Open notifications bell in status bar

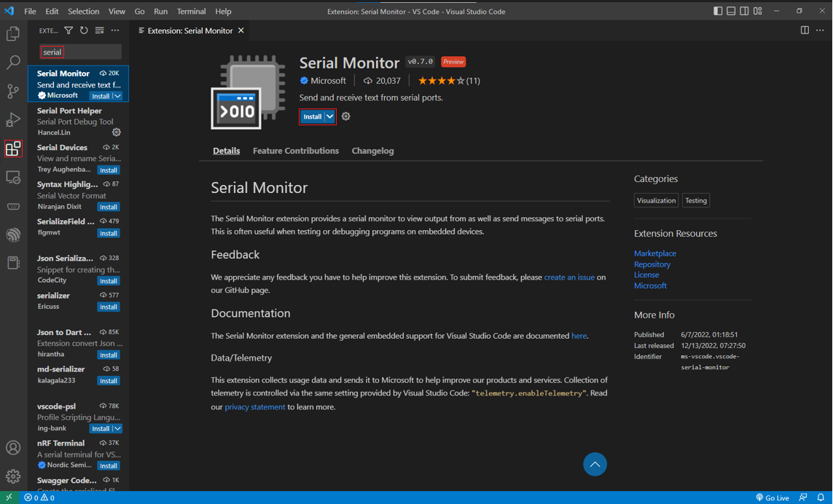(x=821, y=497)
